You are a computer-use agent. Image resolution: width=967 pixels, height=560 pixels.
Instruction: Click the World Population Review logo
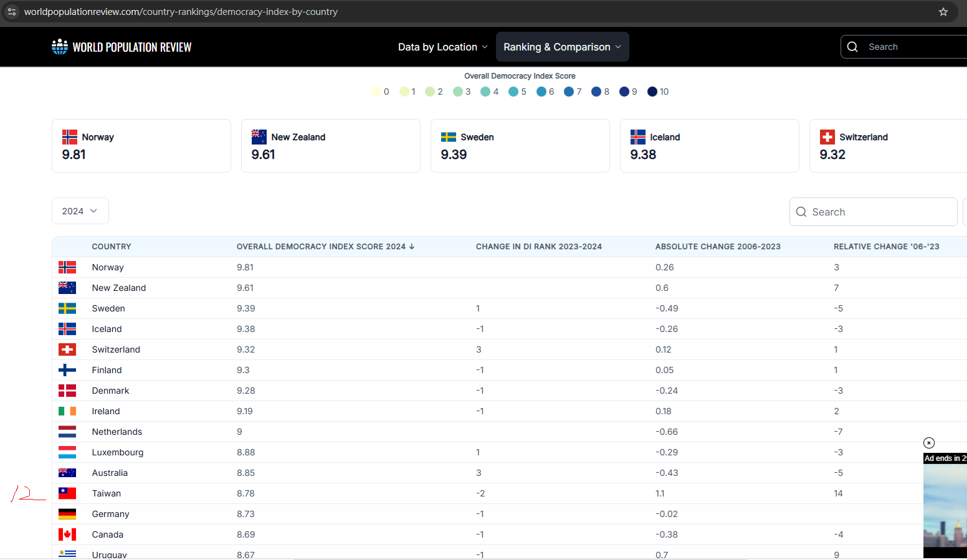coord(121,47)
